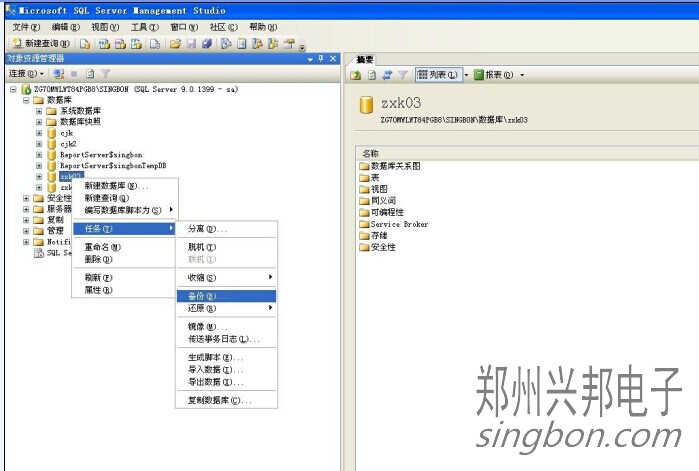Click the disconnect icon beside 连接

(58, 74)
